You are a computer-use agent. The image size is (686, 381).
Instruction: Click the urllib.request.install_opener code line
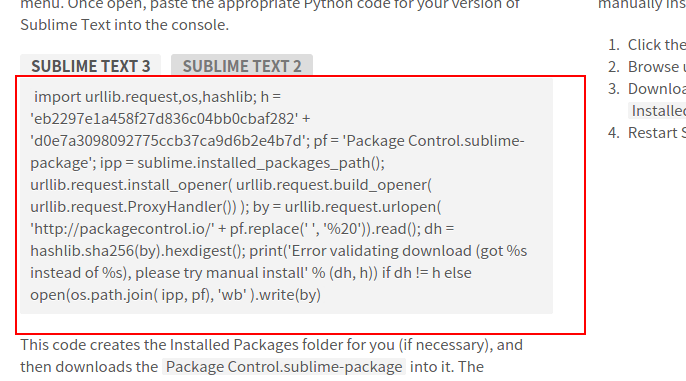coord(231,185)
